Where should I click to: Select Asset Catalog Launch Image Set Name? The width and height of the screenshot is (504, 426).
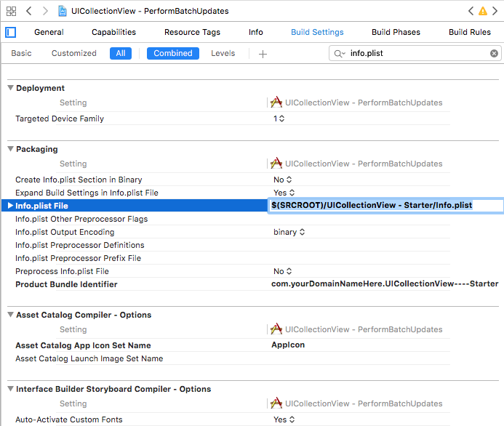pyautogui.click(x=89, y=358)
